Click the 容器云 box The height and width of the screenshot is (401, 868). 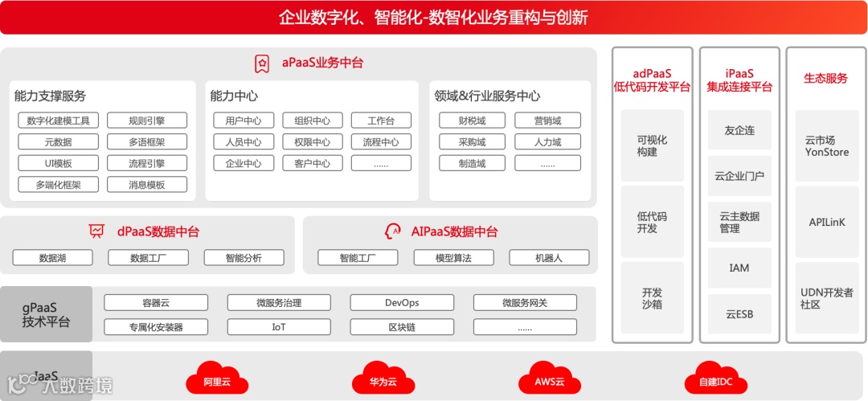coord(156,302)
